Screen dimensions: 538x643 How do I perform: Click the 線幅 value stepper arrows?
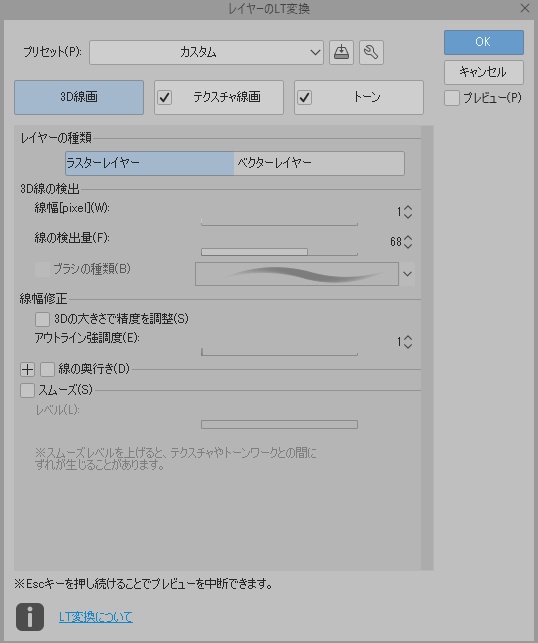(x=408, y=212)
